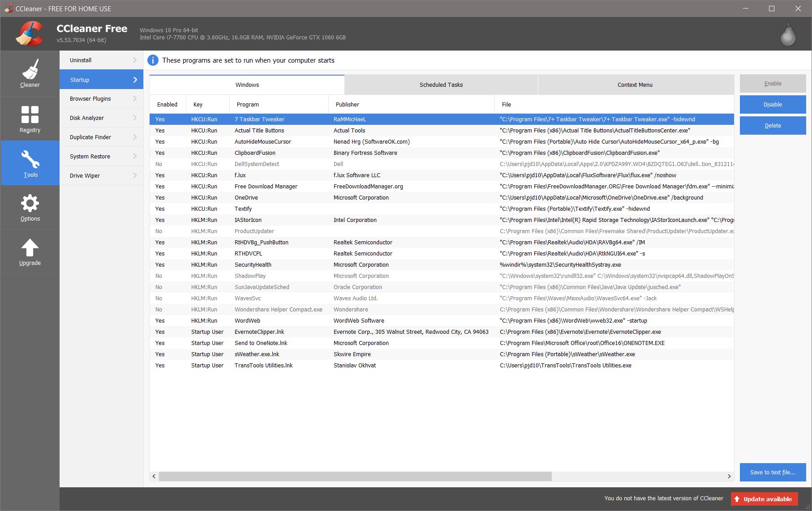The image size is (812, 511).
Task: Switch to the Scheduled Tasks tab
Action: [x=441, y=85]
